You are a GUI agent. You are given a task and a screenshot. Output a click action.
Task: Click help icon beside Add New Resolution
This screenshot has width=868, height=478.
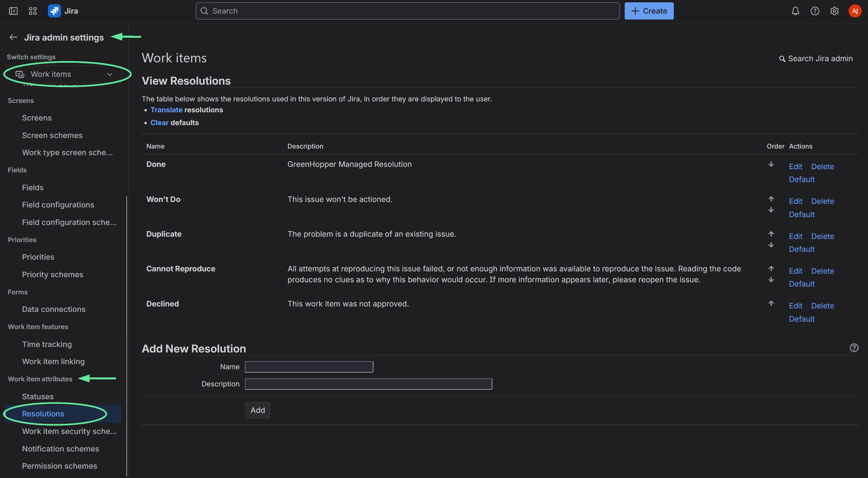point(854,348)
